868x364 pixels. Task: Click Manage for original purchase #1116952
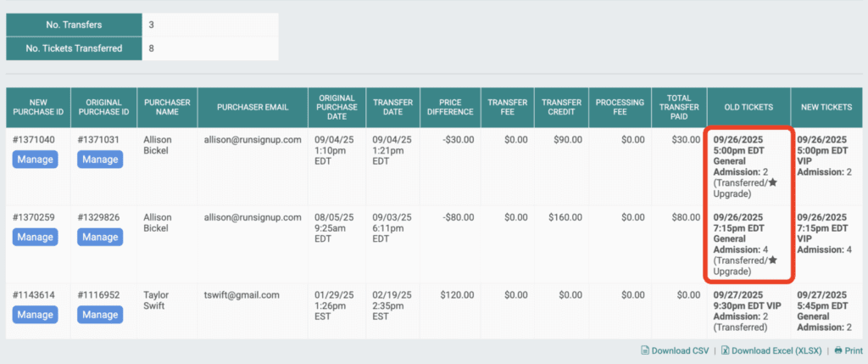tap(99, 315)
